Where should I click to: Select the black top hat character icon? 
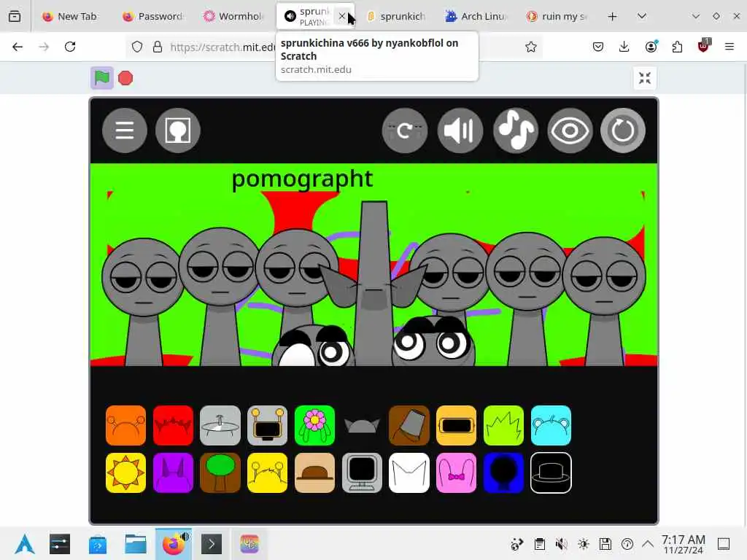pyautogui.click(x=551, y=472)
